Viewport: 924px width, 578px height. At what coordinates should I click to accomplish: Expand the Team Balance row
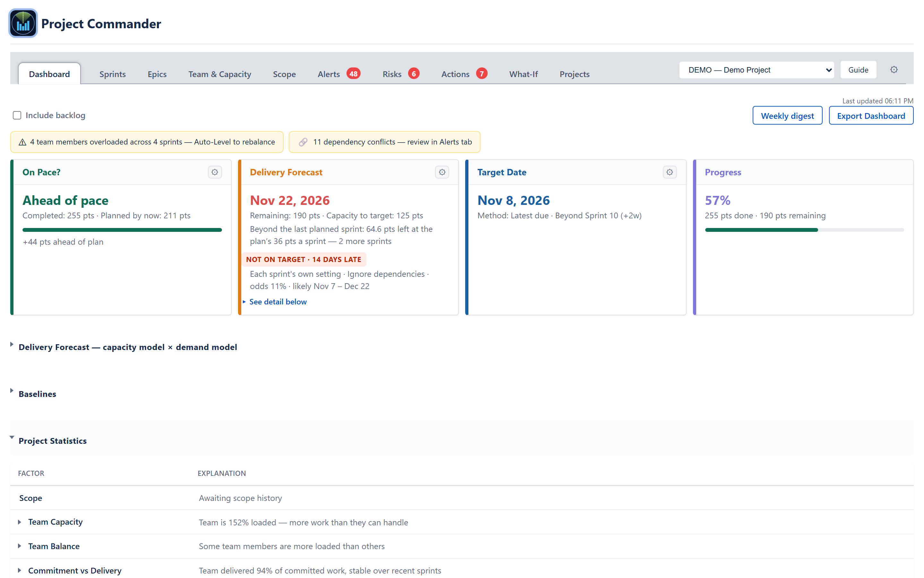[20, 546]
